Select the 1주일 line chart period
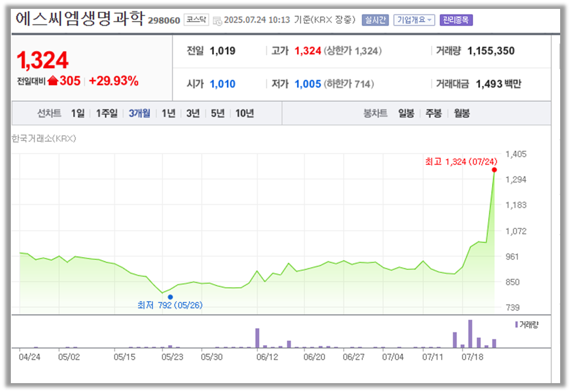571x392 pixels. 107,113
